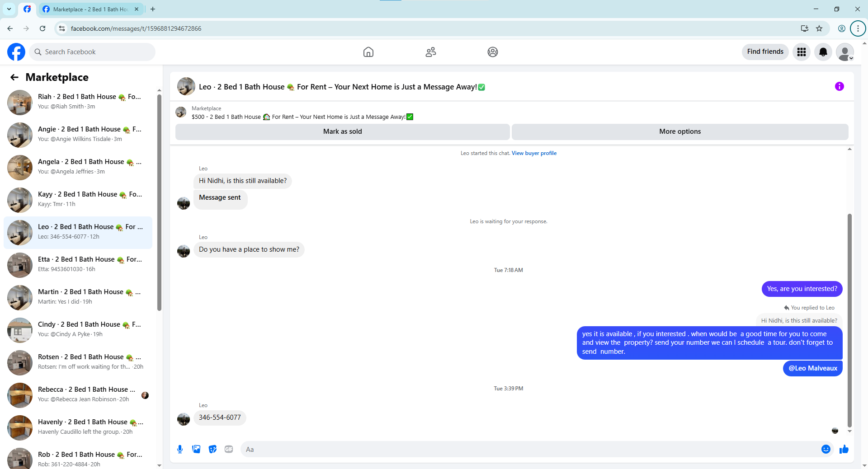Open a new browser tab
Screen dimensions: 868x469
tap(153, 9)
